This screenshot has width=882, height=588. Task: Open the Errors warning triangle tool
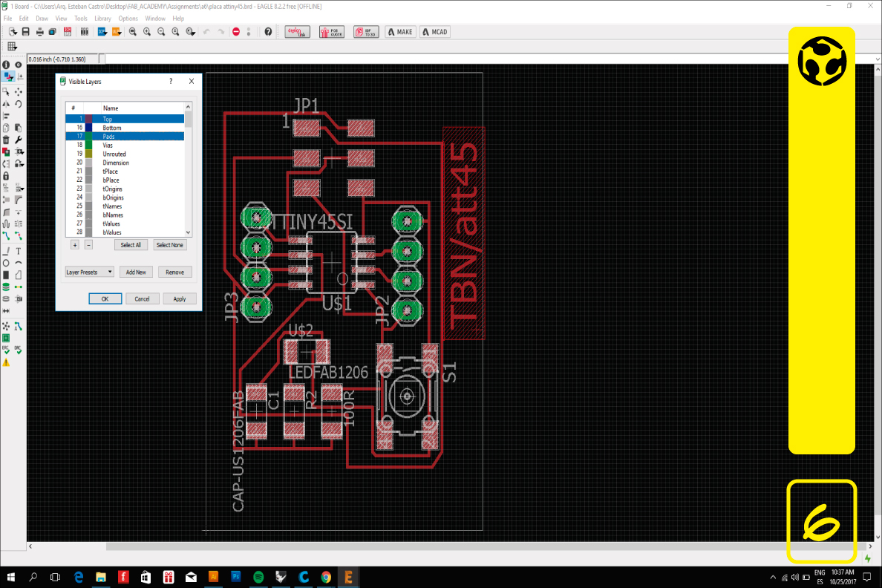coord(6,362)
